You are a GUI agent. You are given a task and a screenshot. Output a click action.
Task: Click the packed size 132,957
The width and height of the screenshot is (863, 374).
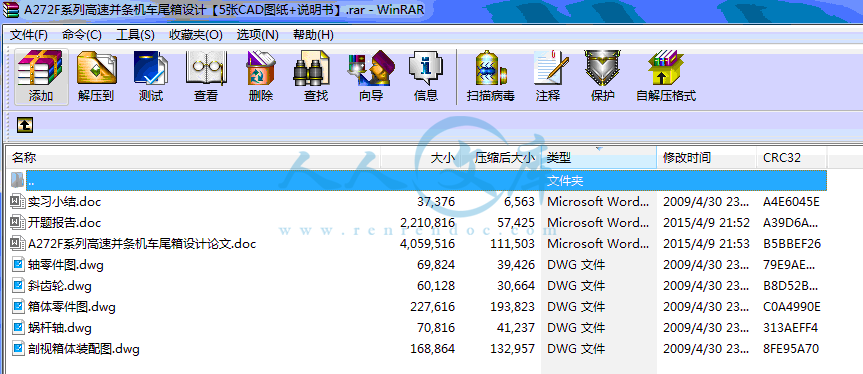click(x=511, y=349)
